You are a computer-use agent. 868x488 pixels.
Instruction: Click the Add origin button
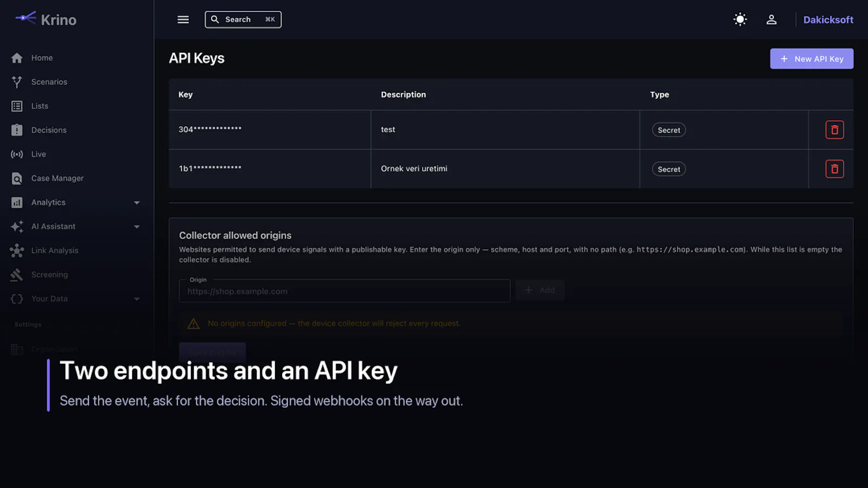(x=540, y=290)
